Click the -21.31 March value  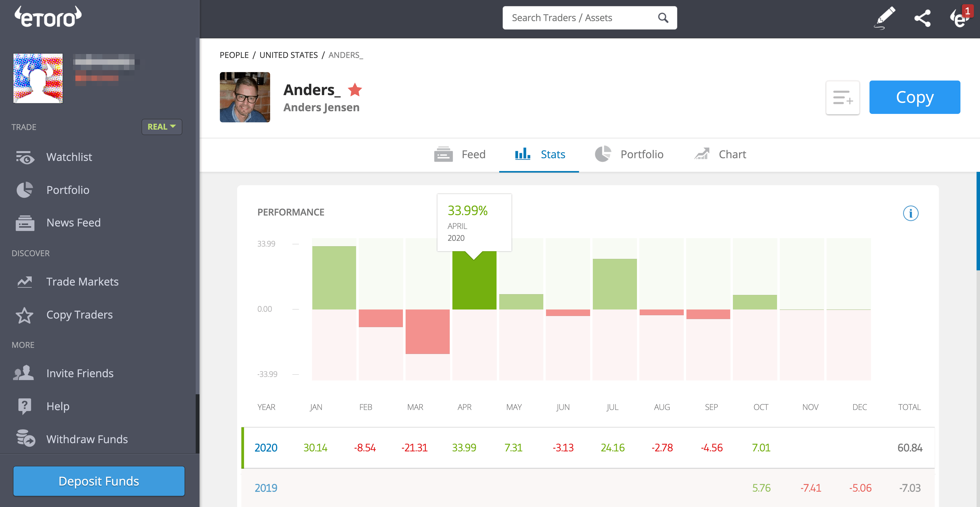point(414,448)
